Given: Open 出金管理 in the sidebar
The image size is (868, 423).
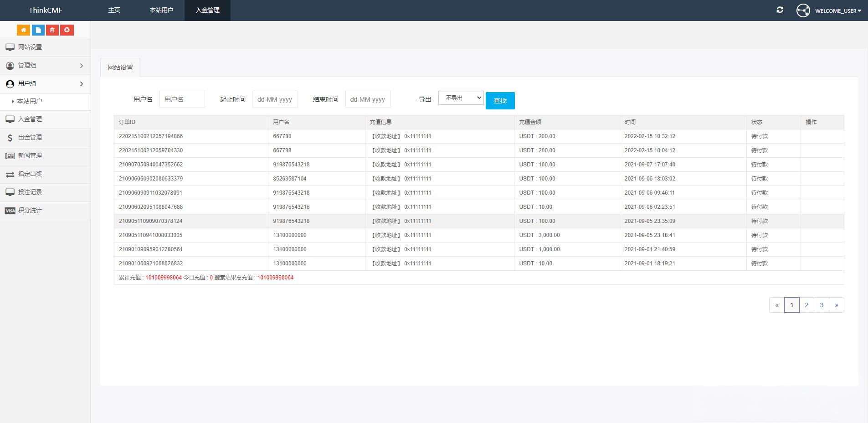Looking at the screenshot, I should 30,138.
